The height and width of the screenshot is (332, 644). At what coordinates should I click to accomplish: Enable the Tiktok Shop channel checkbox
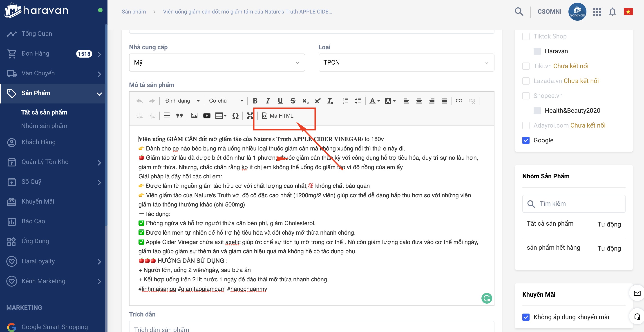click(x=526, y=36)
